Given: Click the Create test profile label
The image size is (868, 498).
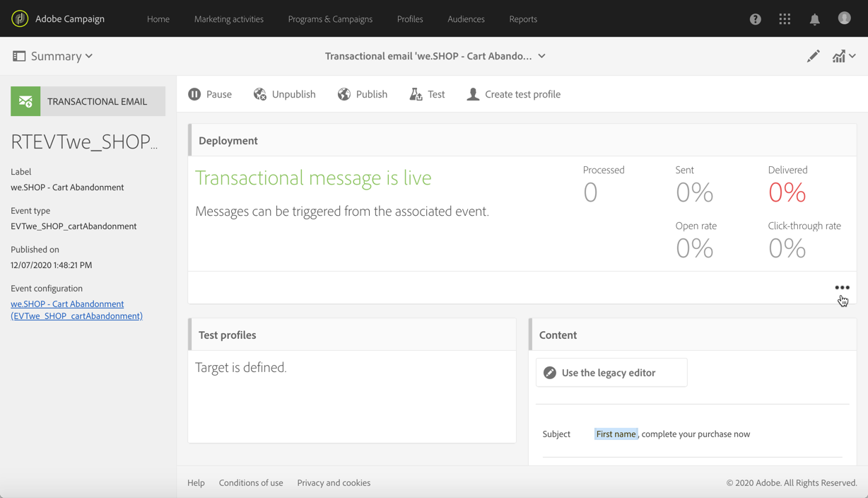Looking at the screenshot, I should (523, 94).
